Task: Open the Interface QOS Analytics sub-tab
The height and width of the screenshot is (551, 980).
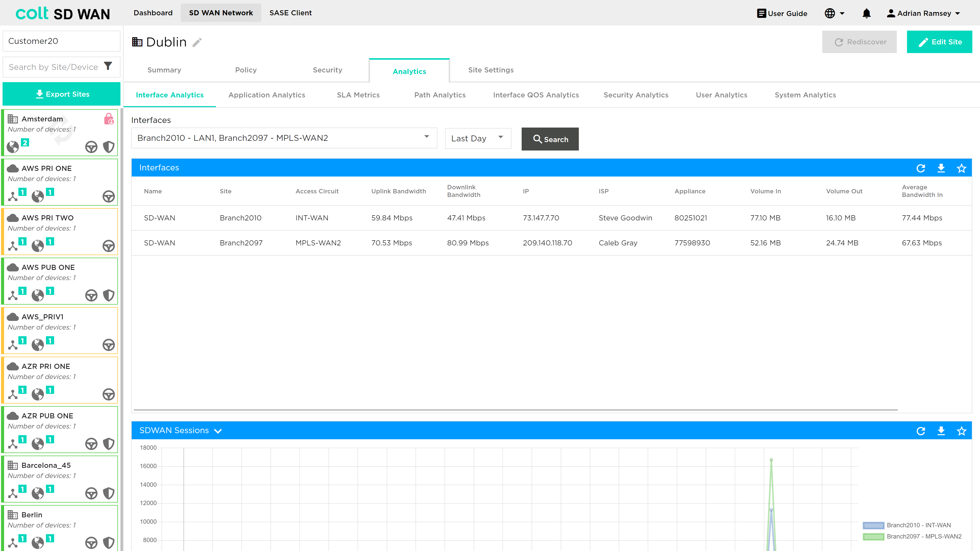Action: pyautogui.click(x=536, y=95)
